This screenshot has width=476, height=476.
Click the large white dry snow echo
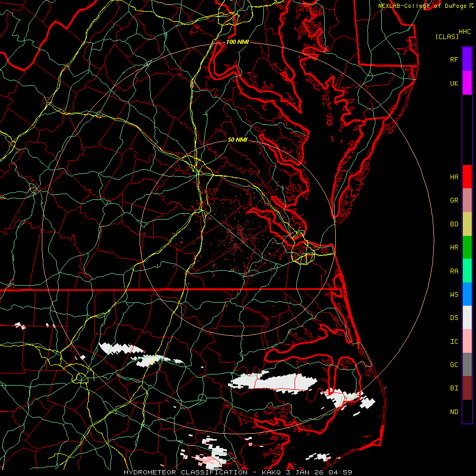click(x=273, y=383)
